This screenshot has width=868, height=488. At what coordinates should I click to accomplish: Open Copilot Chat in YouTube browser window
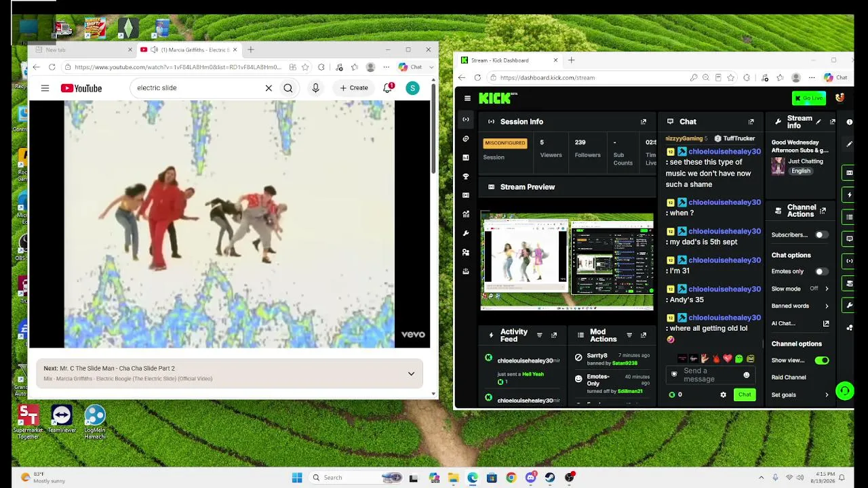click(x=410, y=67)
